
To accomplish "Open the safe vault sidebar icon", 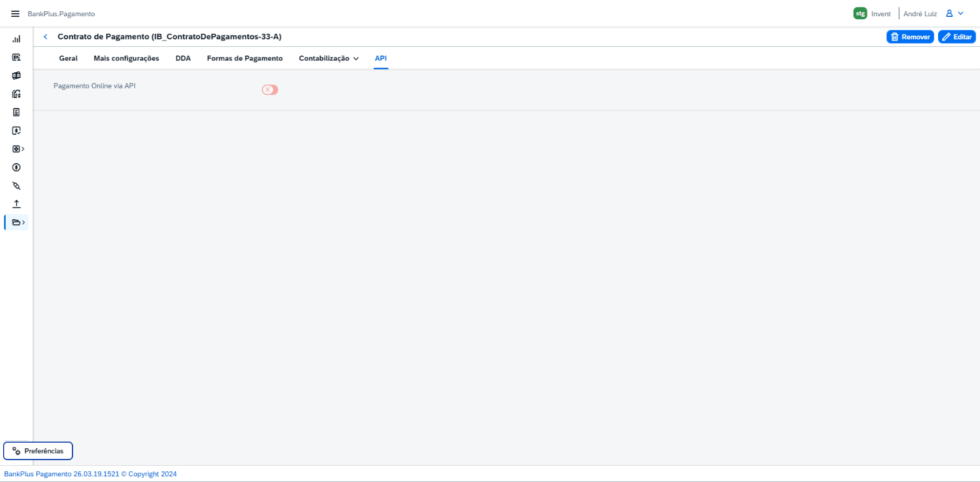I will coord(16,149).
